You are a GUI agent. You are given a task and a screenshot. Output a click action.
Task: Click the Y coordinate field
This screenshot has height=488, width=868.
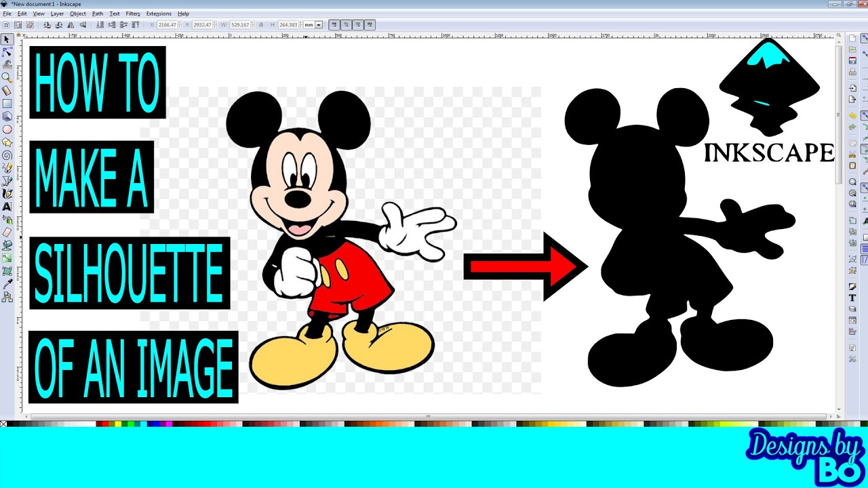pyautogui.click(x=203, y=25)
